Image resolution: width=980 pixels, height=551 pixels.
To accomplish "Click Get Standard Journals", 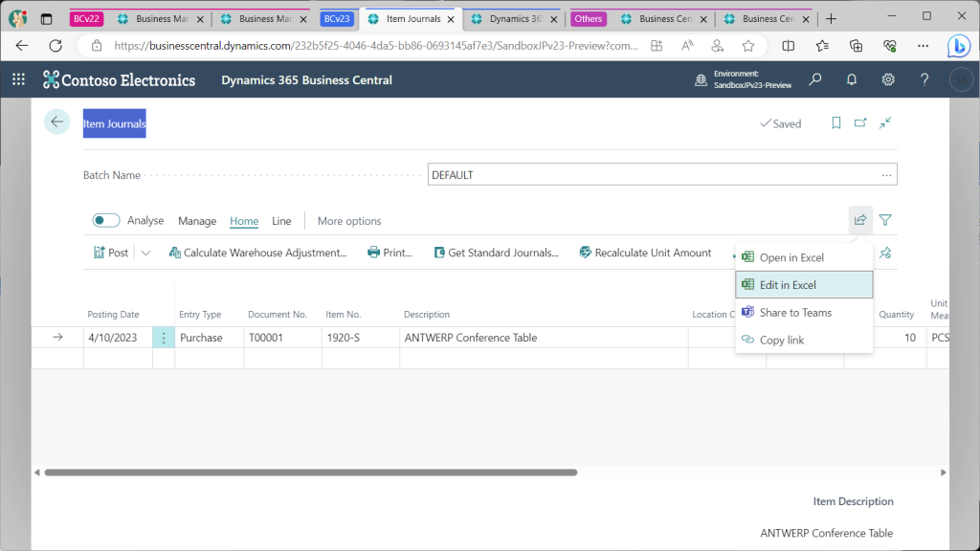I will [x=497, y=253].
